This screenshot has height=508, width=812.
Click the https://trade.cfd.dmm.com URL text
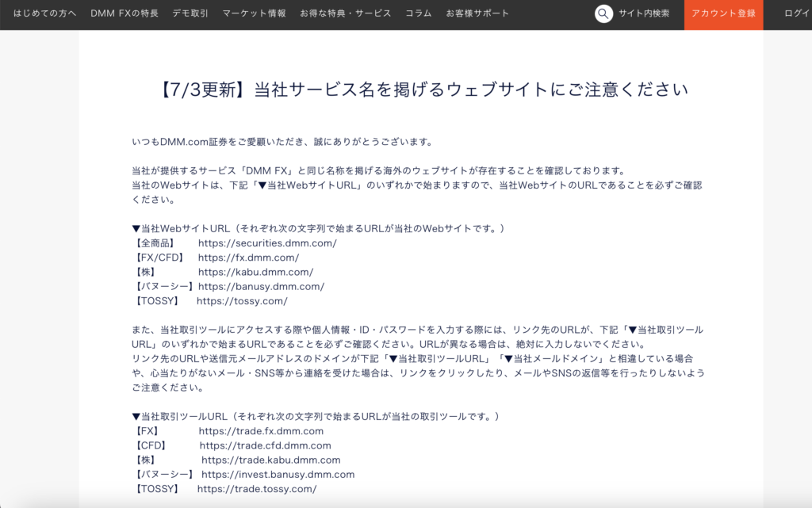265,445
